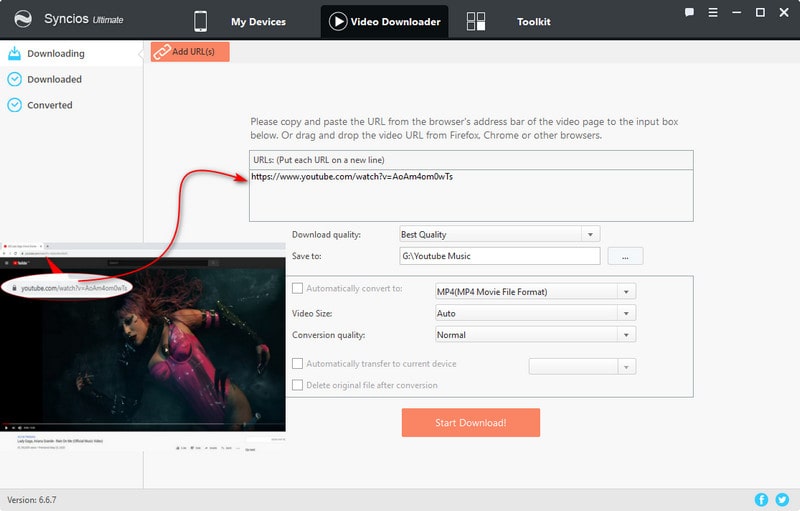Click the play icon on Video Downloader tab
This screenshot has height=511, width=800.
(x=338, y=21)
